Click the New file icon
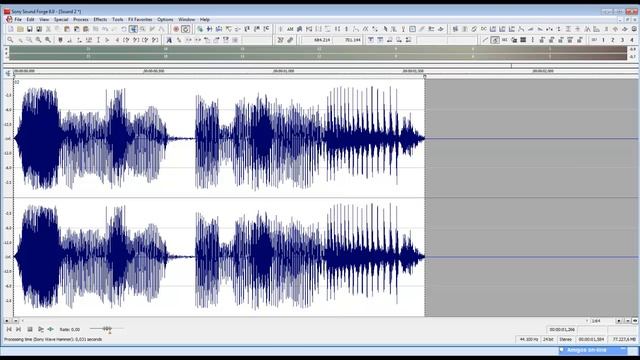The image size is (640, 360). coord(11,29)
